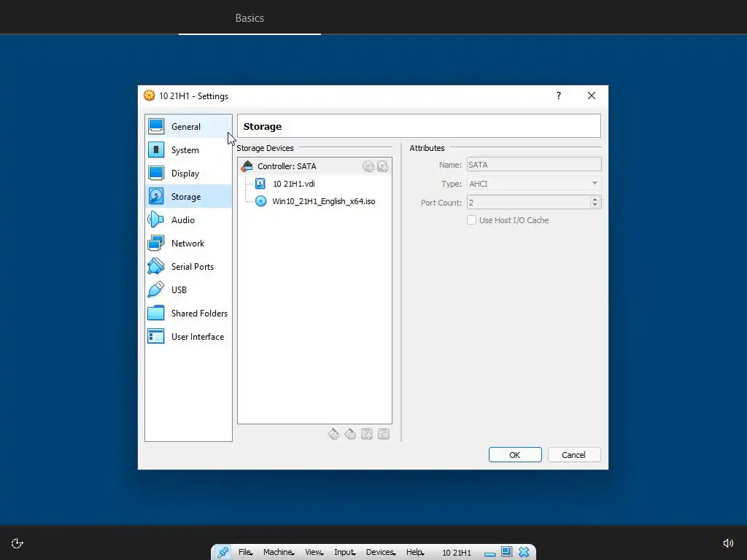Select the Win10_21H1_English_x64.iso entry
747x560 pixels.
tap(323, 201)
